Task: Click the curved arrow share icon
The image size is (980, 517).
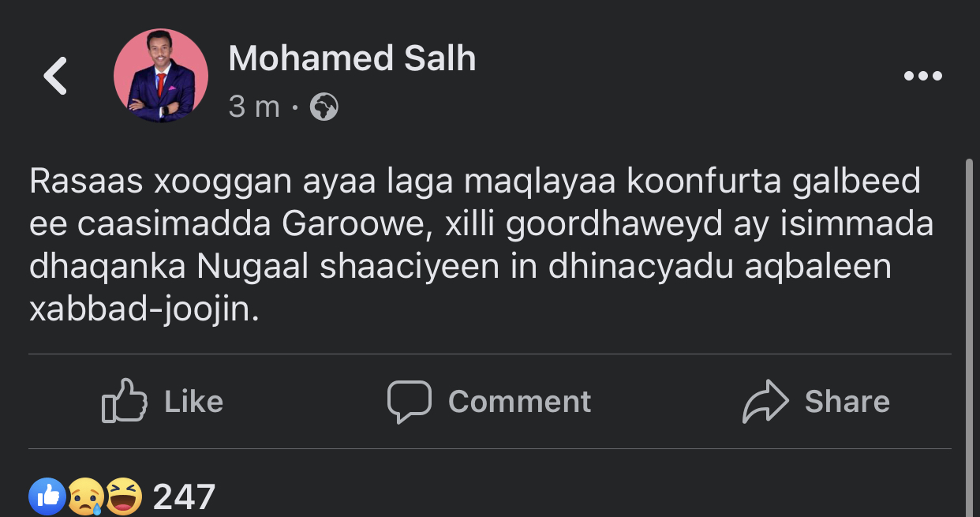Action: 765,402
